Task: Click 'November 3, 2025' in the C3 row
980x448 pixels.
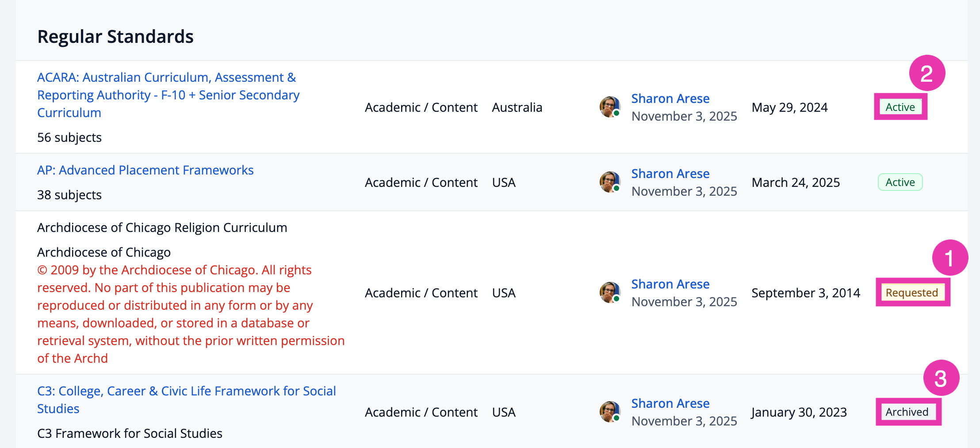Action: click(684, 421)
